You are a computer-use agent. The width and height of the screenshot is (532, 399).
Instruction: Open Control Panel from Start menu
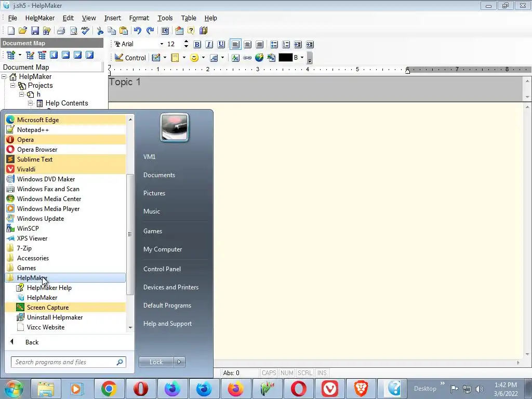pyautogui.click(x=162, y=269)
